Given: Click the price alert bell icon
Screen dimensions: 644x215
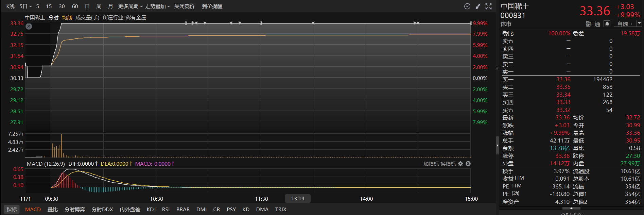Looking at the screenshot, I should pos(607,24).
